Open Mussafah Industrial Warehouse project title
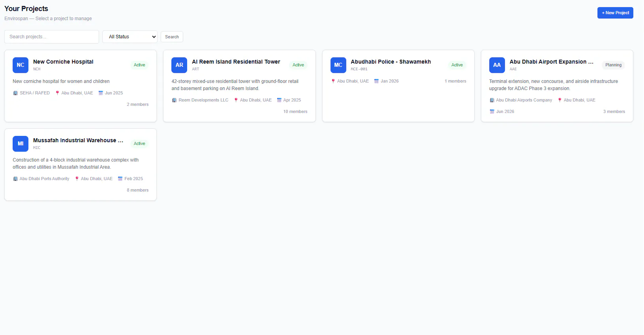Screen dimensions: 644x335 click(78, 140)
